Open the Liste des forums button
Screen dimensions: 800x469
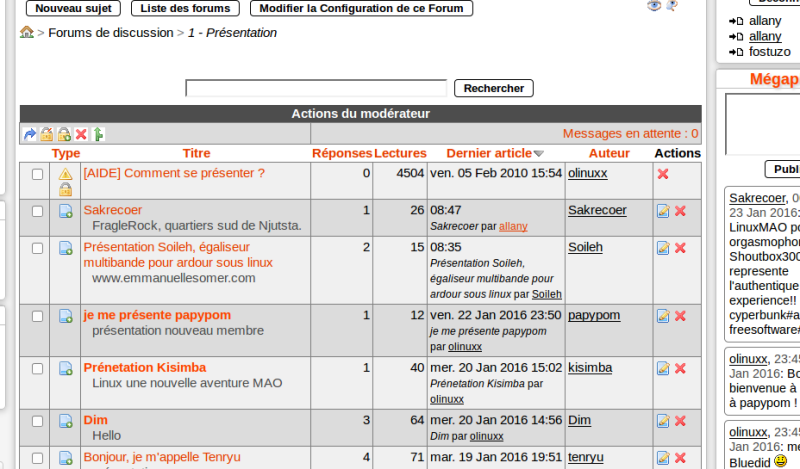tap(185, 8)
